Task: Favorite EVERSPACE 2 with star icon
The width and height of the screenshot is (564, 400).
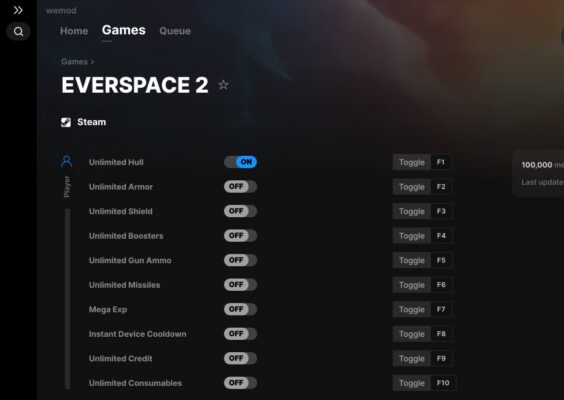Action: coord(223,85)
